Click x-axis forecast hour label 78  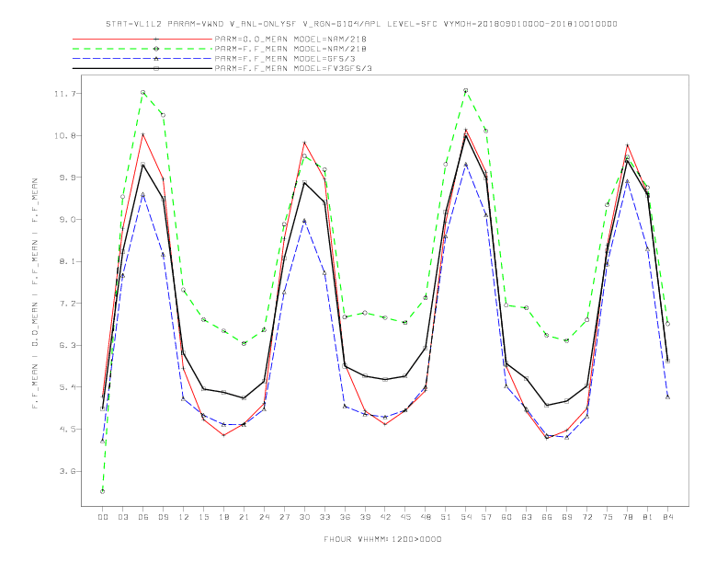pos(627,517)
